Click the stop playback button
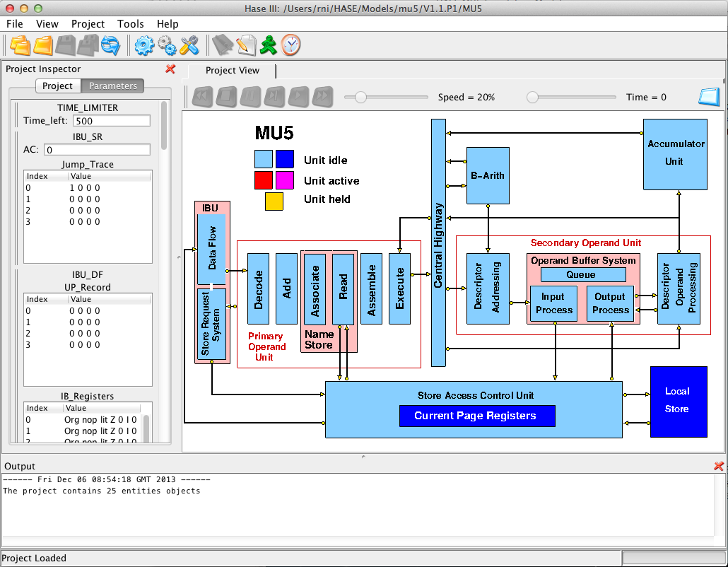The width and height of the screenshot is (728, 567). coord(227,97)
